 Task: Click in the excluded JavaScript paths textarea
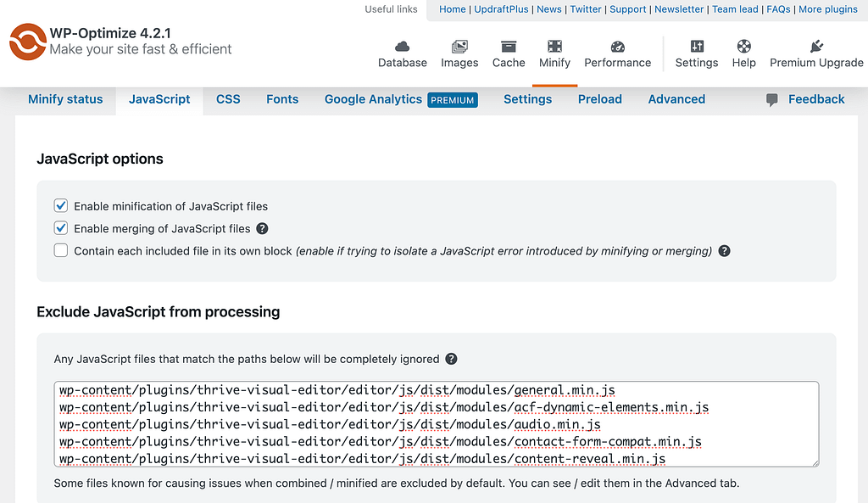437,424
